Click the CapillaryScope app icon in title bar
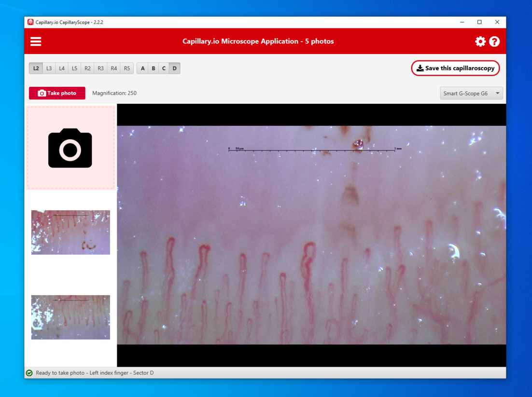This screenshot has height=397, width=532. 30,22
